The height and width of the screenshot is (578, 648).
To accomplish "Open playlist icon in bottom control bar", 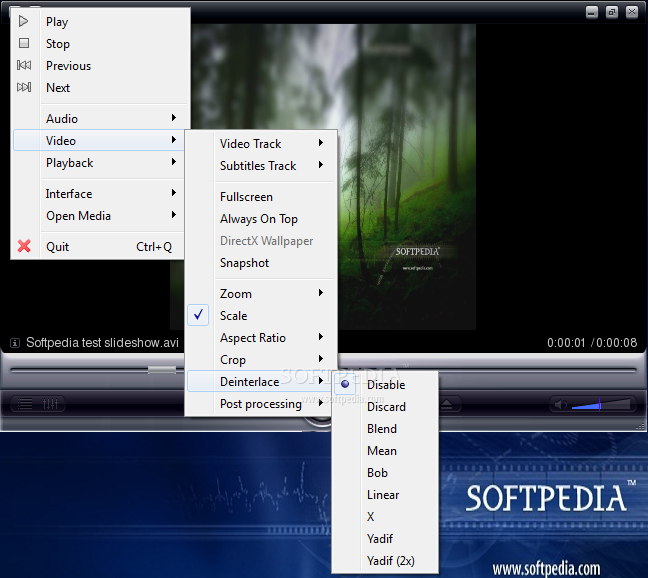I will [x=25, y=404].
